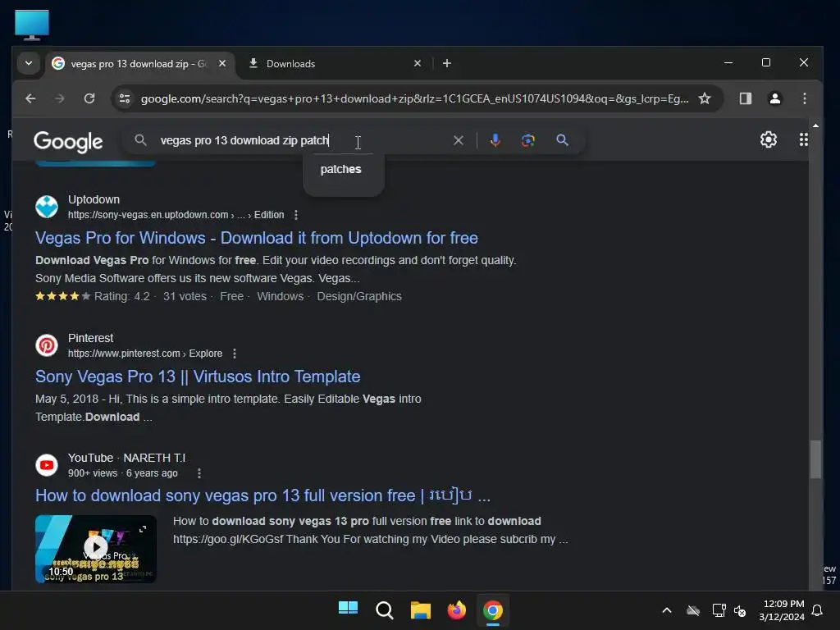Show hidden system tray icons chevron
Image resolution: width=840 pixels, height=630 pixels.
click(x=667, y=610)
